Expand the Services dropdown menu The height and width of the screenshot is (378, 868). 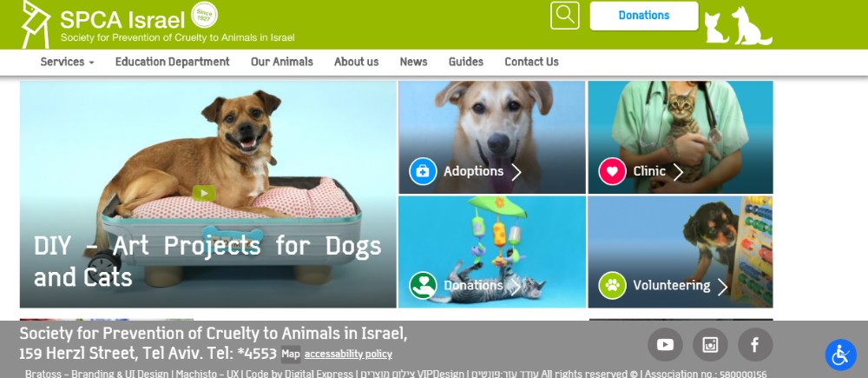coord(67,62)
